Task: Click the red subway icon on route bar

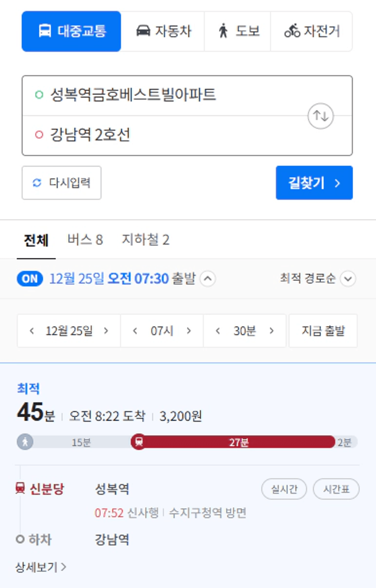Action: click(x=139, y=442)
